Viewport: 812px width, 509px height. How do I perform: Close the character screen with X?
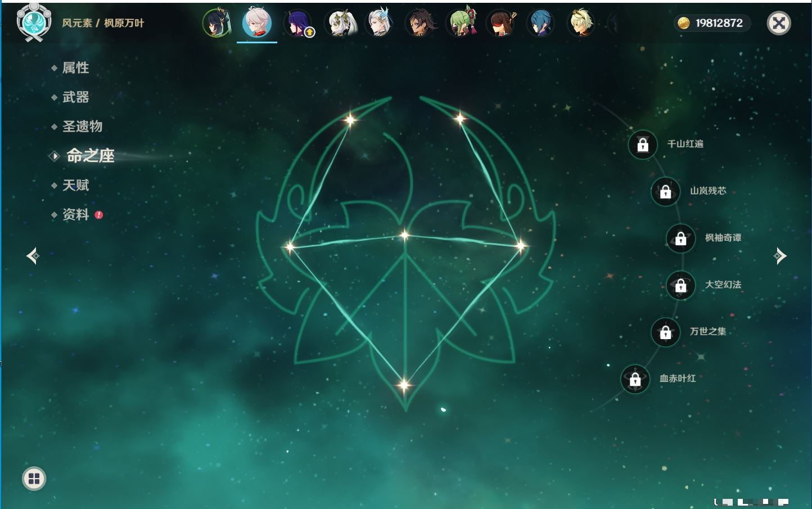click(x=779, y=23)
